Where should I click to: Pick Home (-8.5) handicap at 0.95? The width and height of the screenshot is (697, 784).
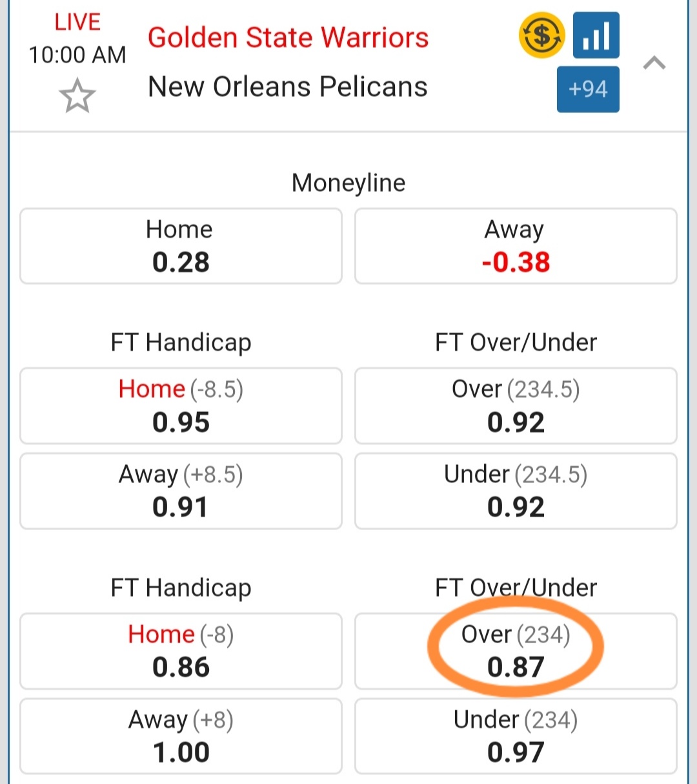tap(181, 406)
